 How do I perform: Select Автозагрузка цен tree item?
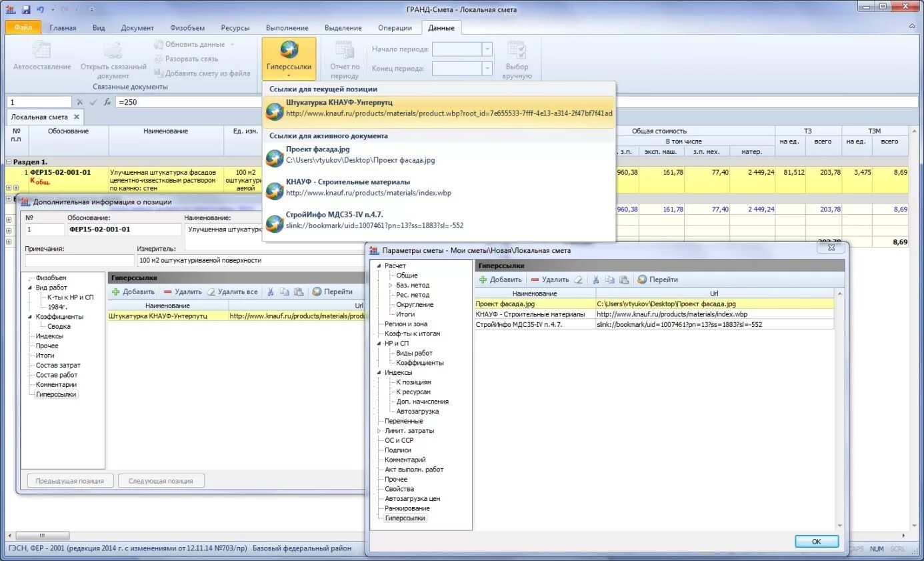(412, 499)
